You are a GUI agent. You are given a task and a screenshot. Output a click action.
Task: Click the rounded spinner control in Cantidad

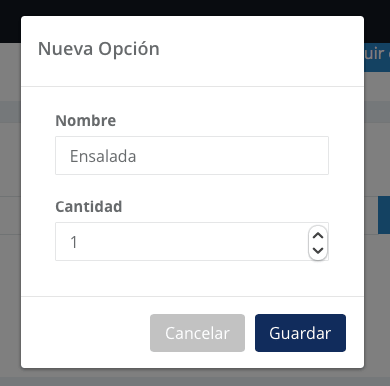coord(318,243)
